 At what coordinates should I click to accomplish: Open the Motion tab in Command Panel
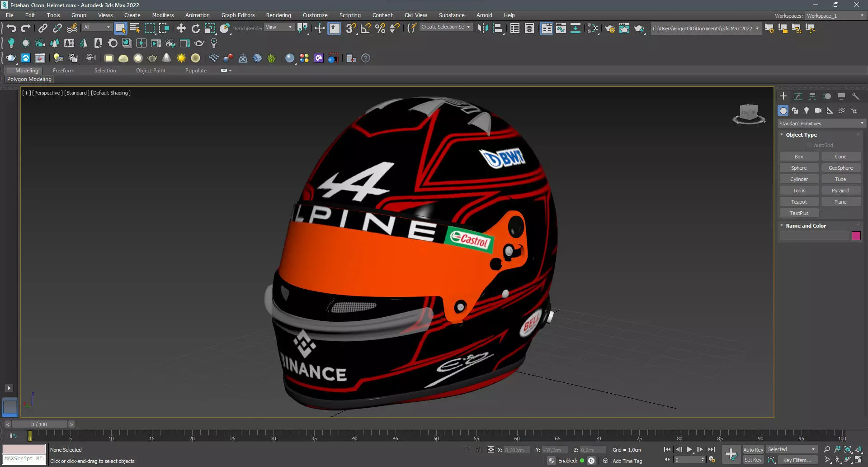coord(827,96)
